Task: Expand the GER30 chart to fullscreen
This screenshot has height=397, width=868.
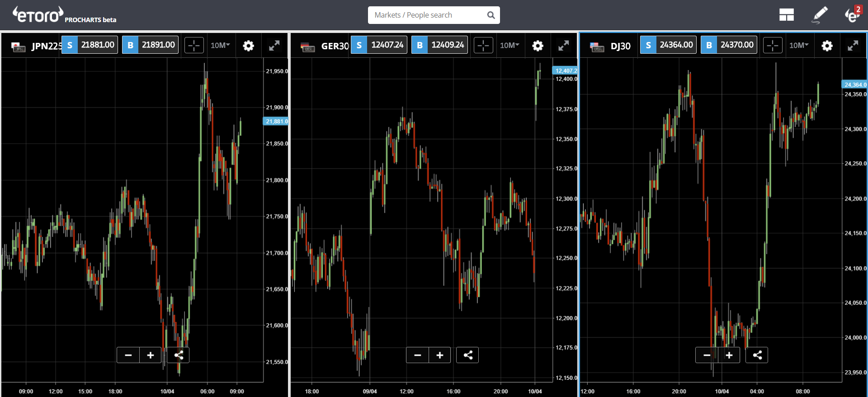Action: point(564,45)
